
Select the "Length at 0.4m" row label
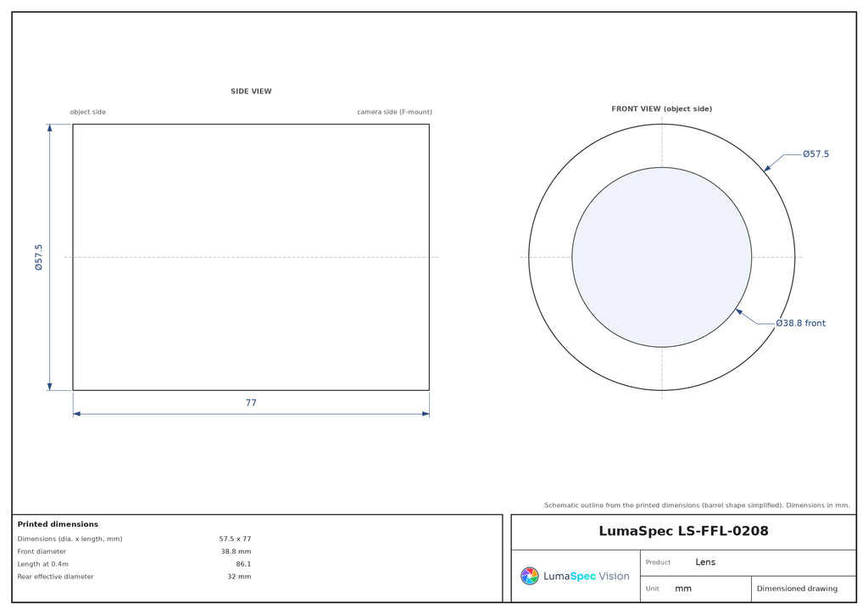coord(42,564)
